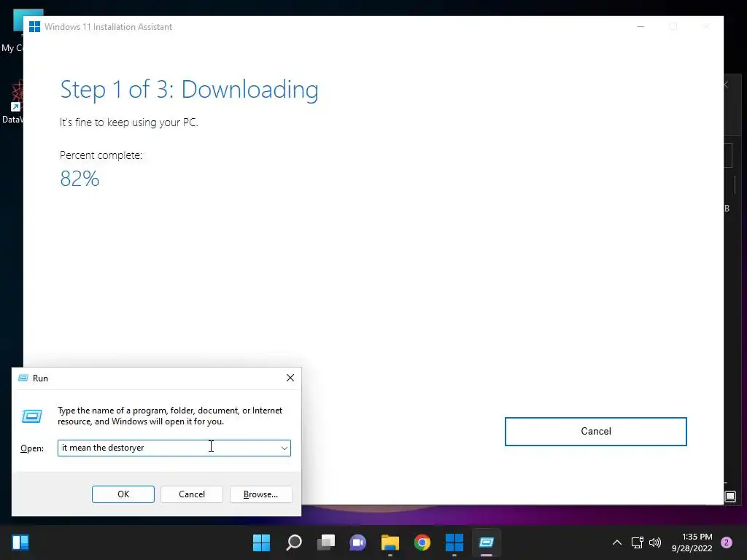Click OK in the Run dialog
Screen dimensions: 747x560
tap(123, 494)
